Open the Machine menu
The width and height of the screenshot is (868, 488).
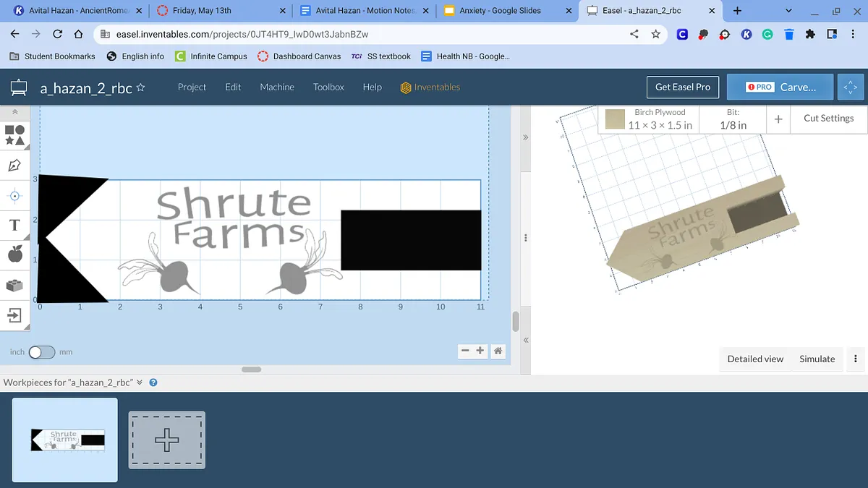tap(277, 87)
